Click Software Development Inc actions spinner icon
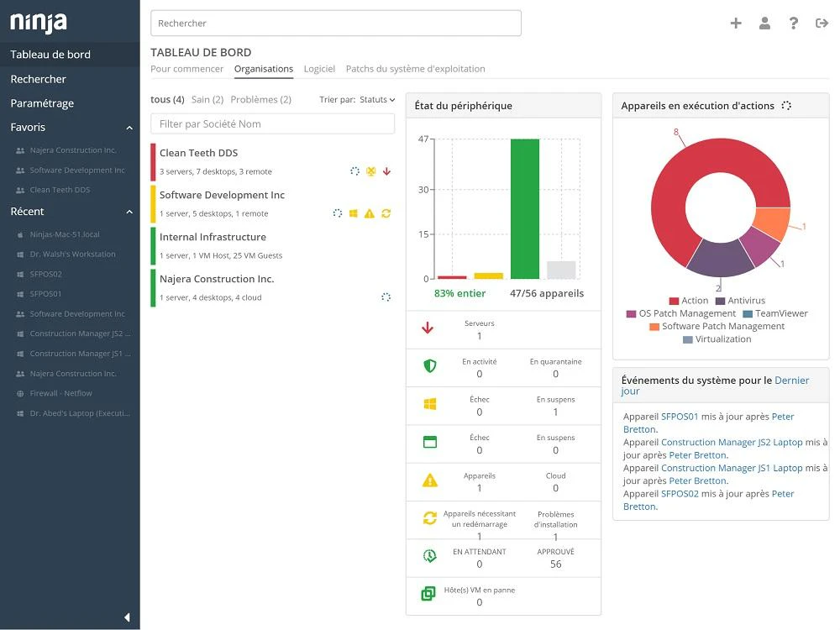The image size is (840, 630). coord(338,213)
